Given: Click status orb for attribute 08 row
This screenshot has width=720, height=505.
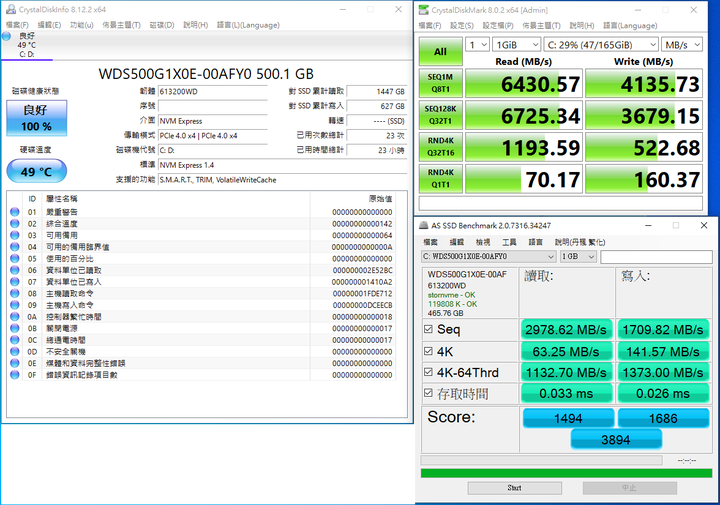Looking at the screenshot, I should pos(15,293).
